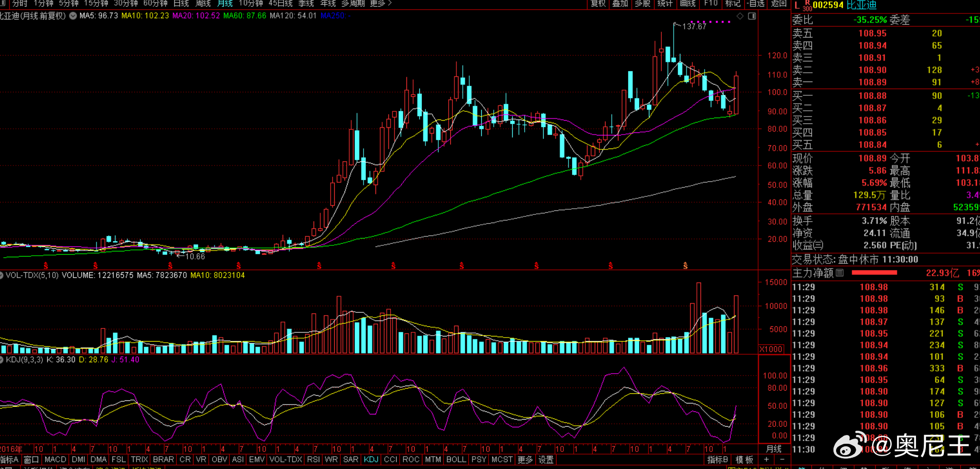This screenshot has width=980, height=469.
Task: Switch to the BOLL indicator
Action: click(x=456, y=459)
